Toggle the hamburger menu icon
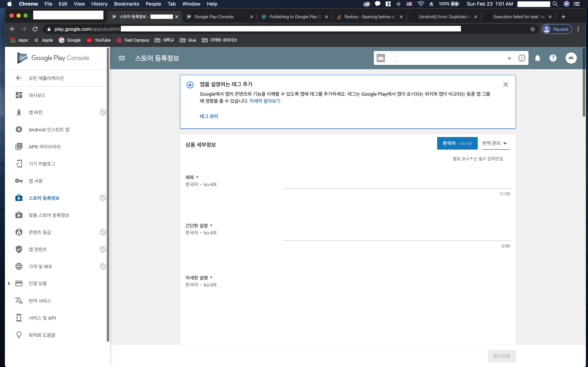The image size is (588, 367). pyautogui.click(x=122, y=58)
